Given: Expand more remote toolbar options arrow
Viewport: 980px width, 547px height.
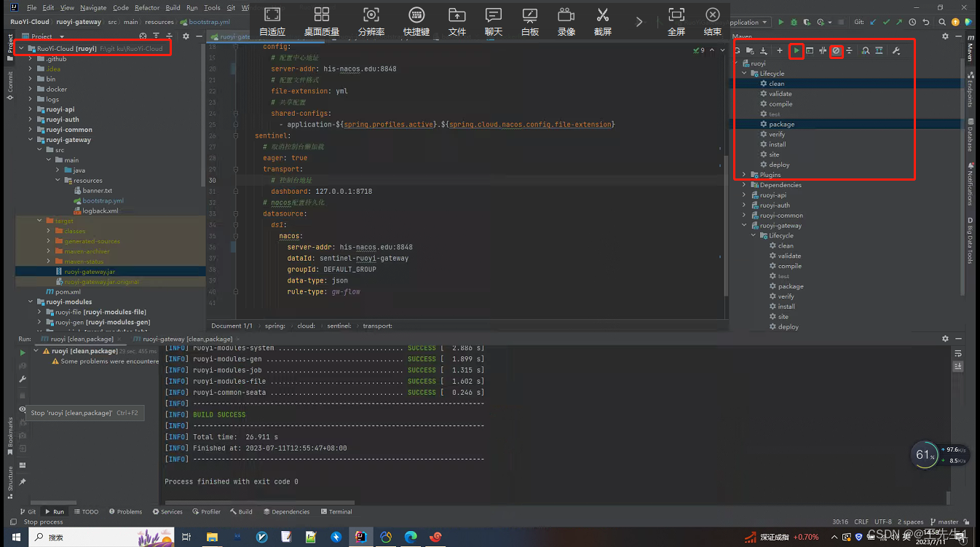Looking at the screenshot, I should click(x=639, y=22).
